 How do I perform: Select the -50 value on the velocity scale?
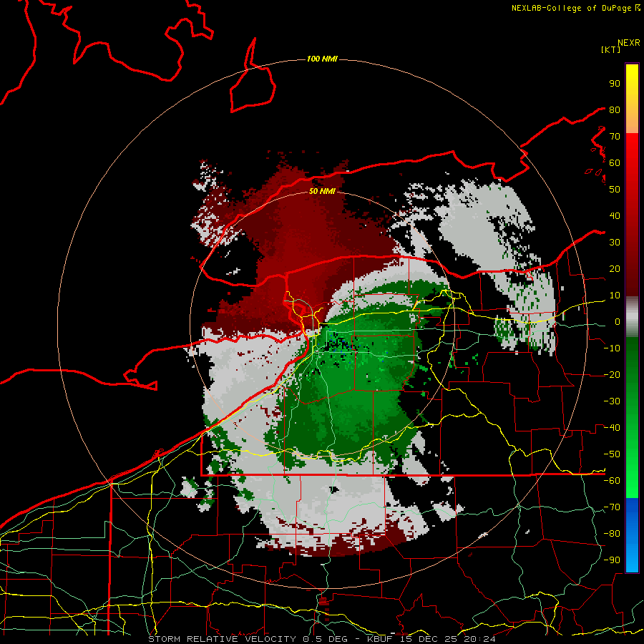(x=612, y=454)
